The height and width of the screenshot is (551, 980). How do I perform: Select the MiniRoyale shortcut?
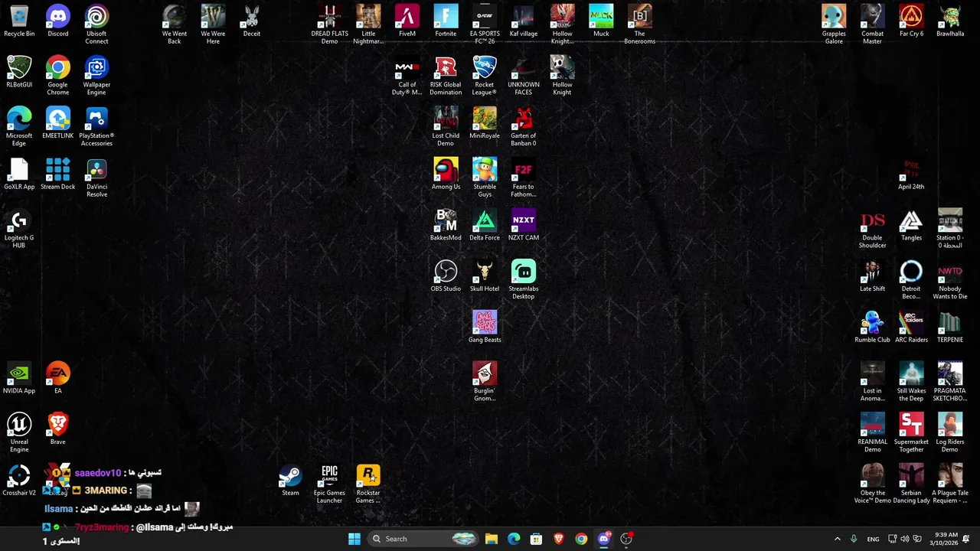click(485, 123)
